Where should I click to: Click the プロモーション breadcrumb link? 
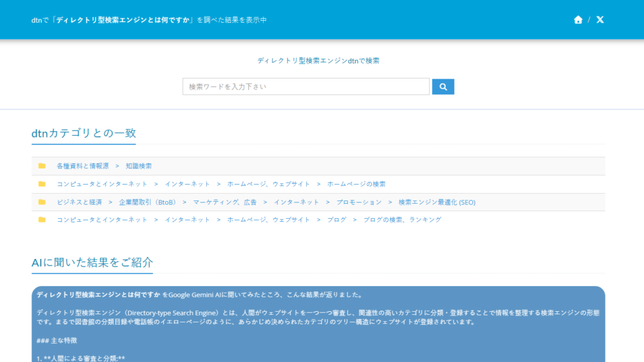(359, 202)
